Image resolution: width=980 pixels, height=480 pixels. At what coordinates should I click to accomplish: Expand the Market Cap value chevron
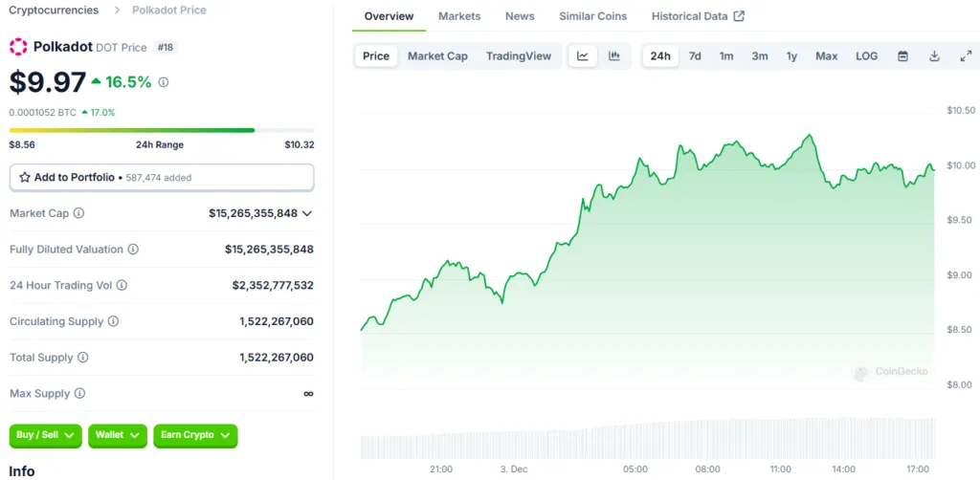(x=307, y=213)
